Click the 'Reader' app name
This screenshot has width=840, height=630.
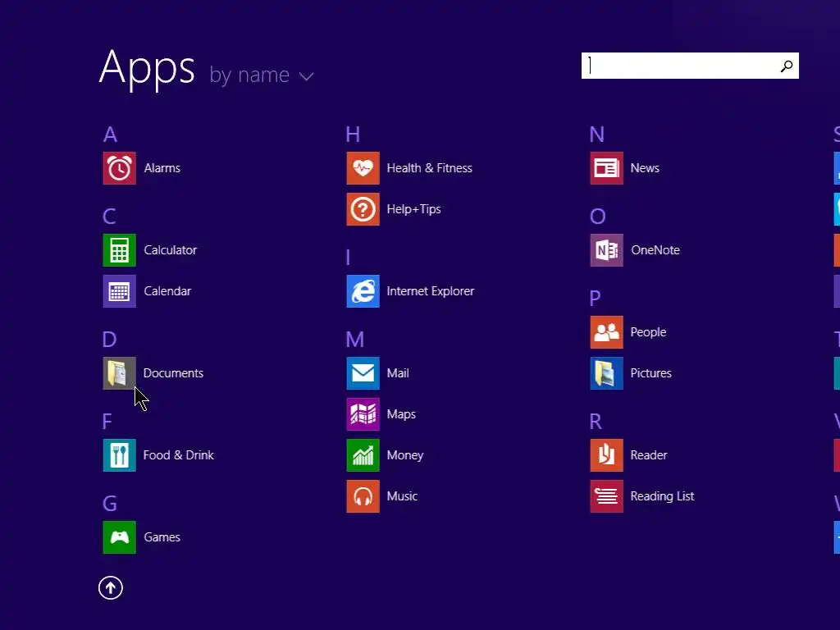(x=649, y=455)
